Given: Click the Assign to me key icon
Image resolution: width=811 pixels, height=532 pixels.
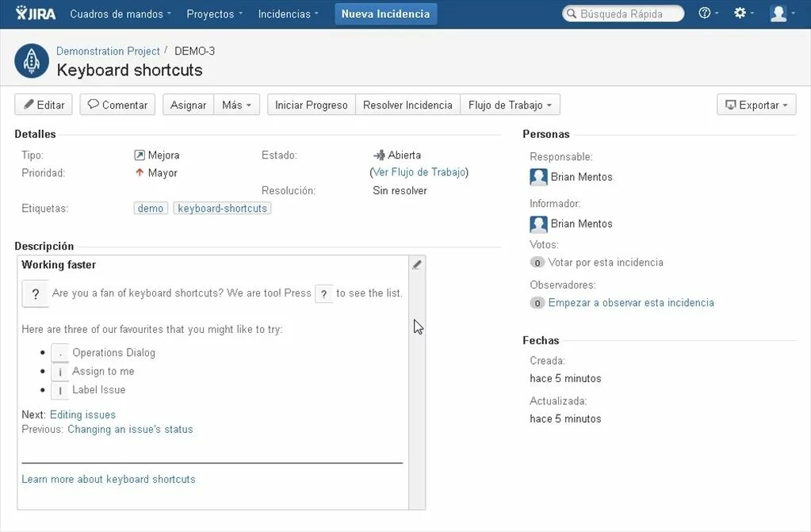Looking at the screenshot, I should (60, 372).
